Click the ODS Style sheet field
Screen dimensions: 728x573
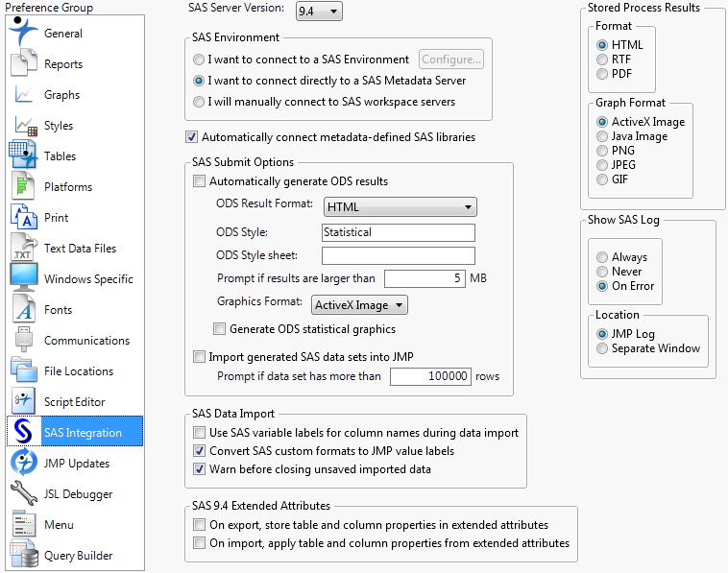[x=399, y=255]
